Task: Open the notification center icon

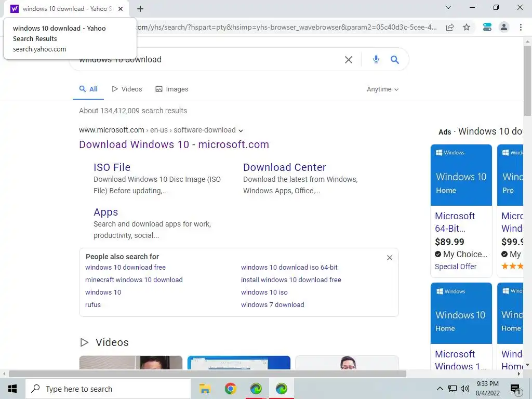Action: click(x=516, y=389)
